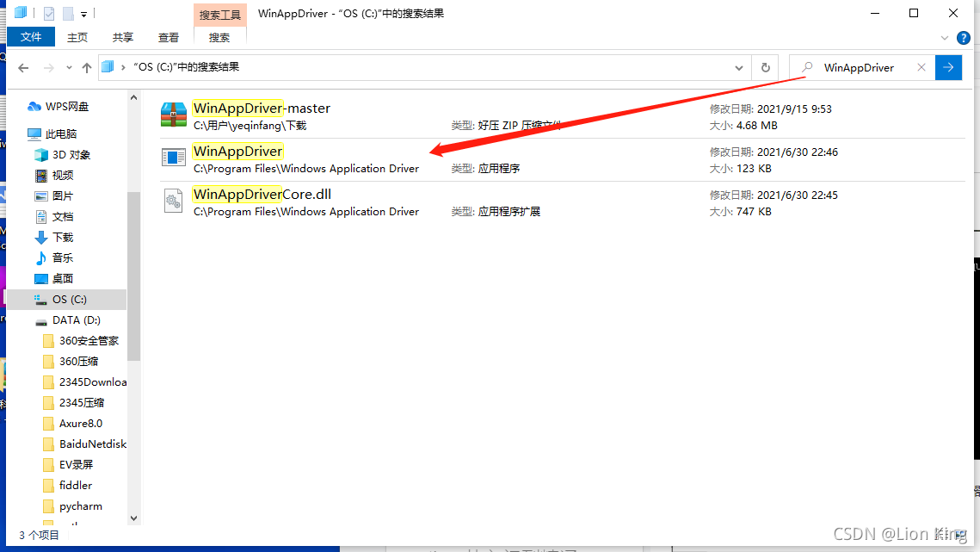This screenshot has width=980, height=552.
Task: Open the 2345压缩 folder
Action: pyautogui.click(x=81, y=402)
